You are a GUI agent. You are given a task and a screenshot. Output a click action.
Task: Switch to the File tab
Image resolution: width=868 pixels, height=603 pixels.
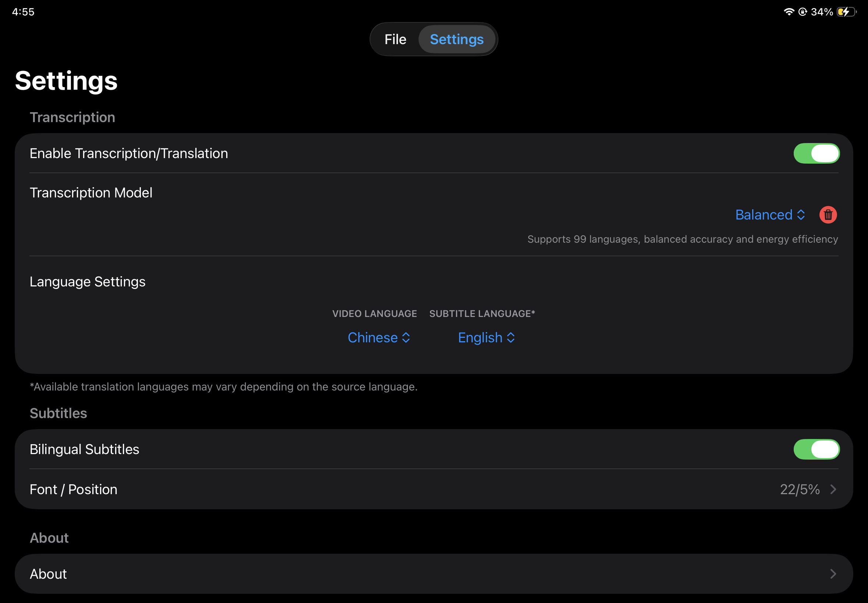(x=395, y=39)
